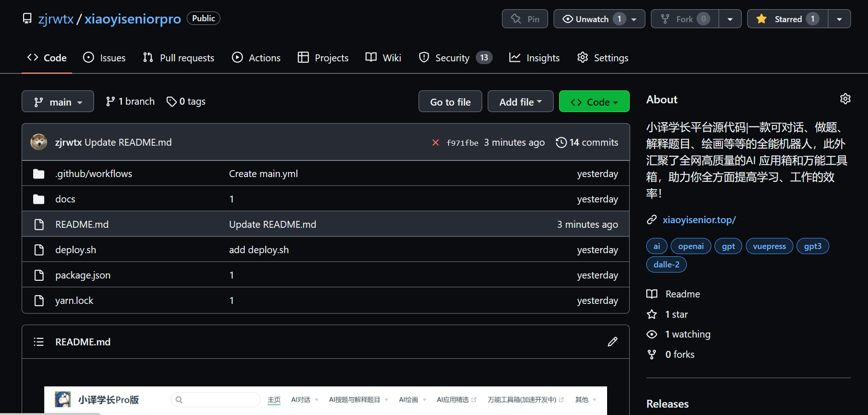
Task: Open the latest commit message Update README.md
Action: click(128, 142)
